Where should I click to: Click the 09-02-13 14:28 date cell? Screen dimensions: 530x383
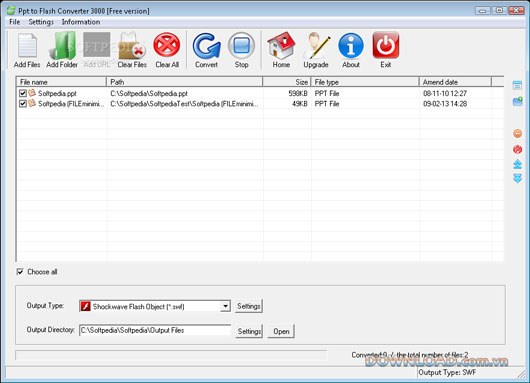click(x=445, y=104)
